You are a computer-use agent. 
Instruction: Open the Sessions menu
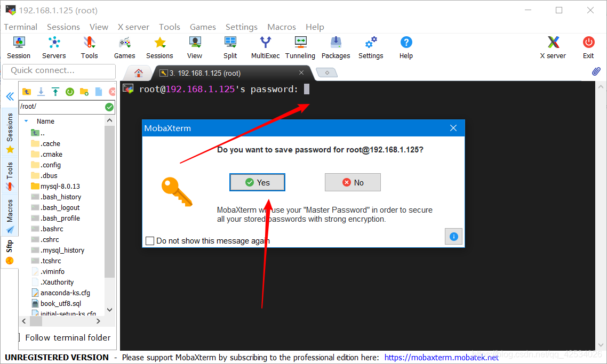tap(63, 27)
